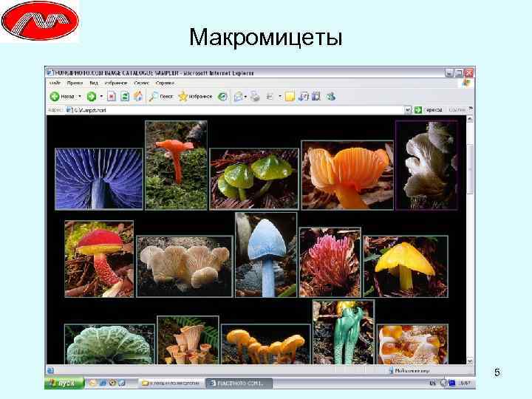532x399 pixels.
Task: Open the History/Media round green icon
Action: point(222,97)
